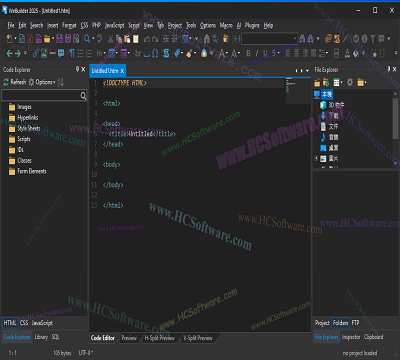Open the document tabs list dropdown arrow
Image resolution: width=400 pixels, height=360 pixels.
point(307,71)
